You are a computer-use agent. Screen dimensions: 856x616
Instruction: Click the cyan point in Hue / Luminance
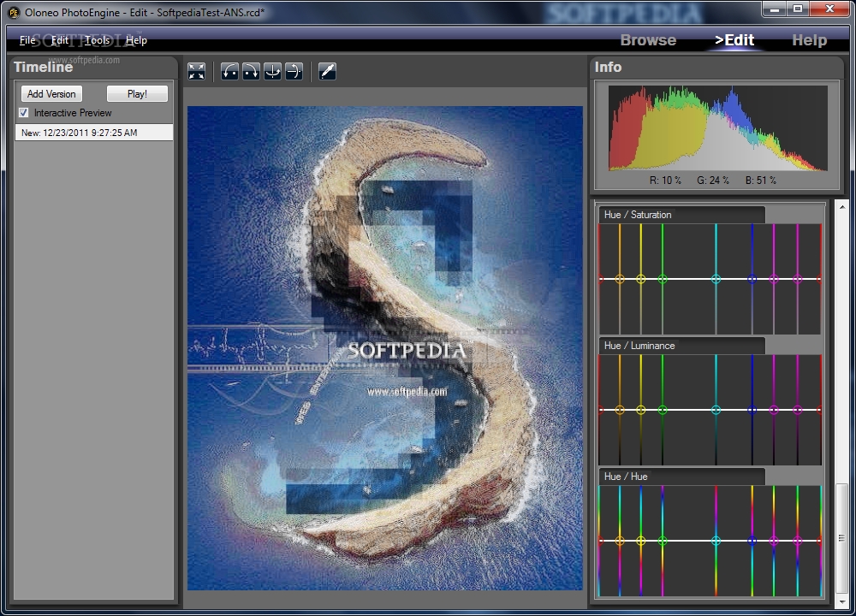tap(716, 410)
